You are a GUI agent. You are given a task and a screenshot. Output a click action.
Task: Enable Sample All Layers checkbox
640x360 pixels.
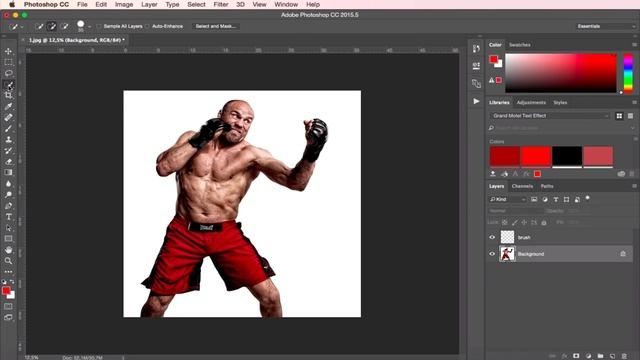99,26
